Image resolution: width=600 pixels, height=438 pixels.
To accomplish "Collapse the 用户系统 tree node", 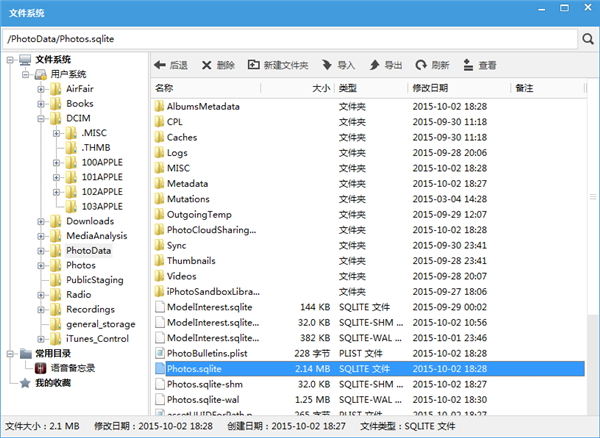I will pos(25,74).
